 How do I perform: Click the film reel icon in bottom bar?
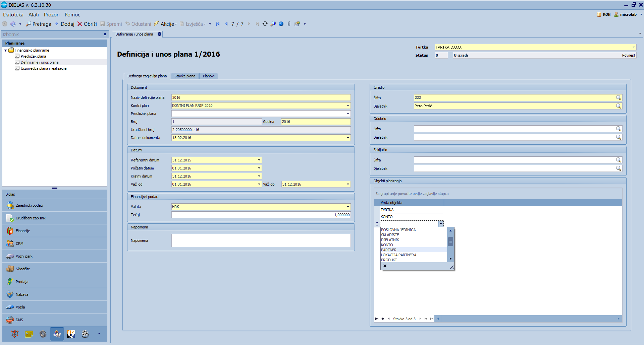pyautogui.click(x=85, y=334)
